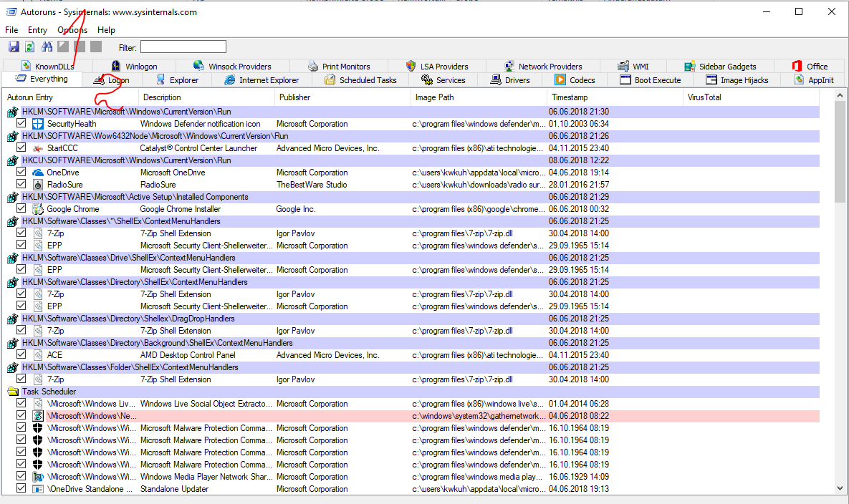Disable the RadioSure autorun checkbox
Image resolution: width=849 pixels, height=504 pixels.
tap(21, 184)
